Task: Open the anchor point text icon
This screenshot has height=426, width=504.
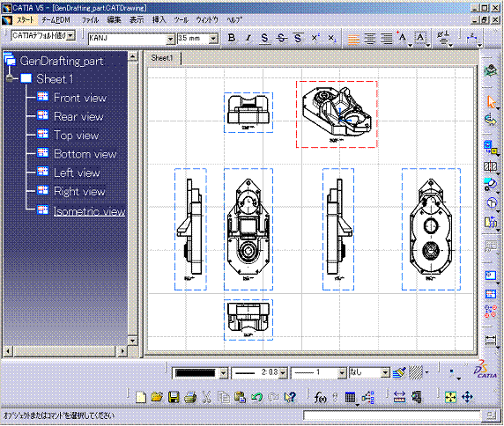Action: [403, 39]
